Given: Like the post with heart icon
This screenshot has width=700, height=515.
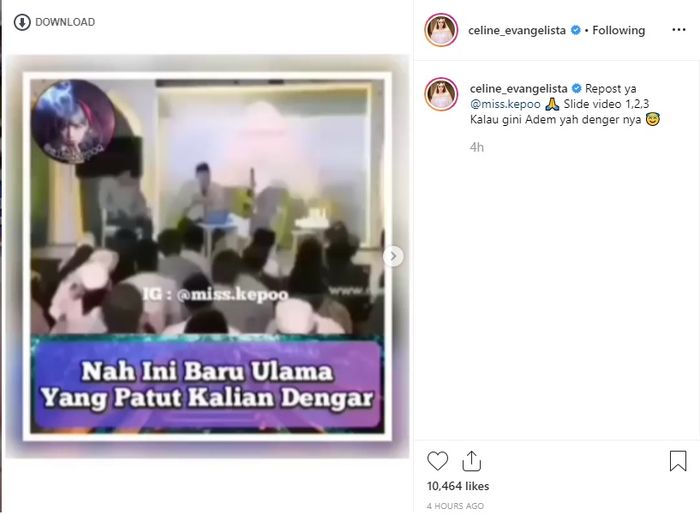Looking at the screenshot, I should pos(438,461).
